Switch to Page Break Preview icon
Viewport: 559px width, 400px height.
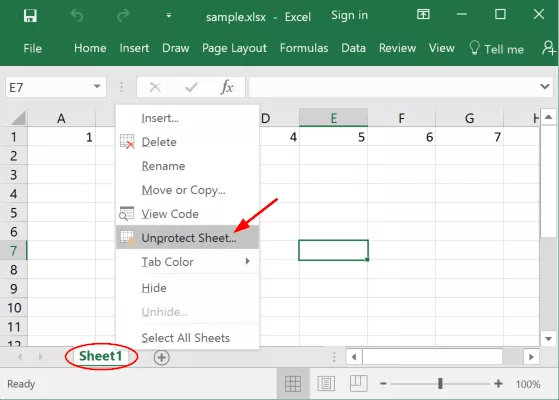click(358, 384)
